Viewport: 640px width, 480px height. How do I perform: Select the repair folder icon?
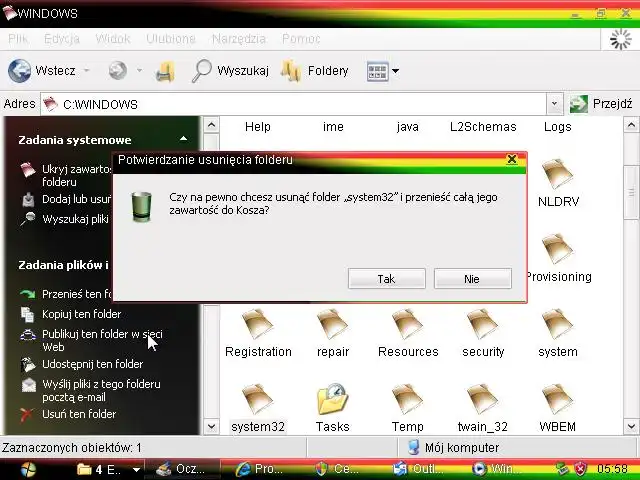[x=333, y=324]
